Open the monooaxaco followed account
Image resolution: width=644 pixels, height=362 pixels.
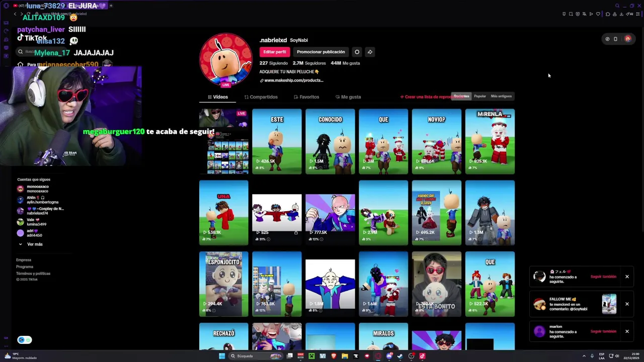point(33,189)
